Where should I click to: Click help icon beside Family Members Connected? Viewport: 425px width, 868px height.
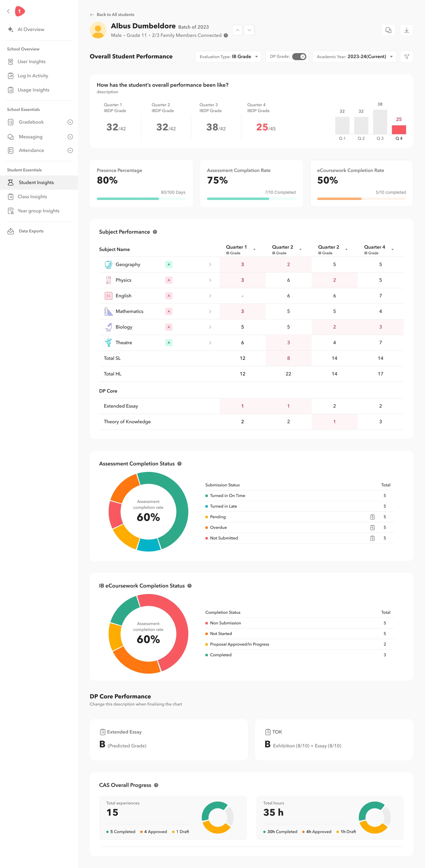[x=226, y=35]
